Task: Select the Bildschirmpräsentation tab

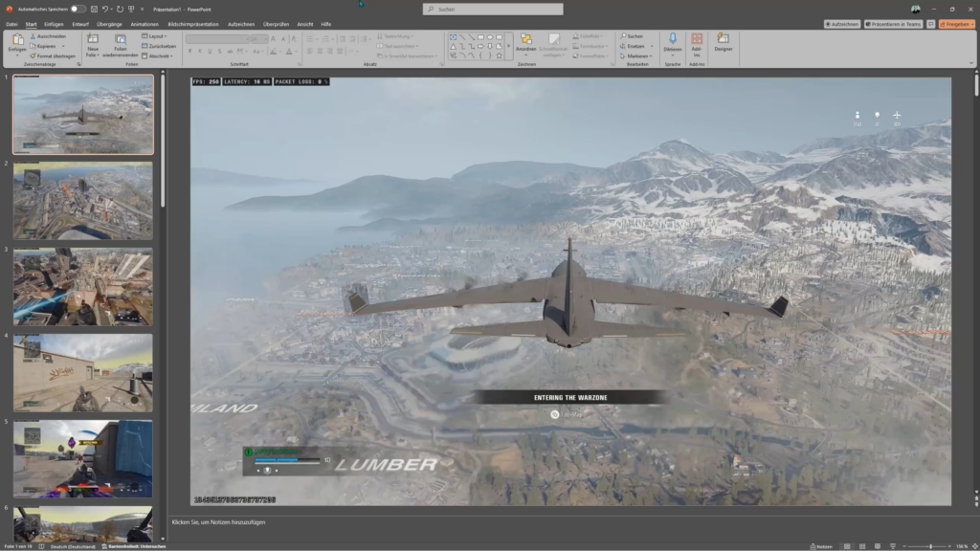Action: pyautogui.click(x=193, y=24)
